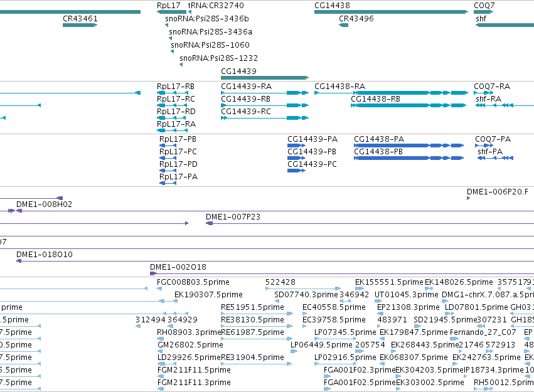Select protein CG14438-PB
Screen dimensions: 534x392
(x=378, y=152)
